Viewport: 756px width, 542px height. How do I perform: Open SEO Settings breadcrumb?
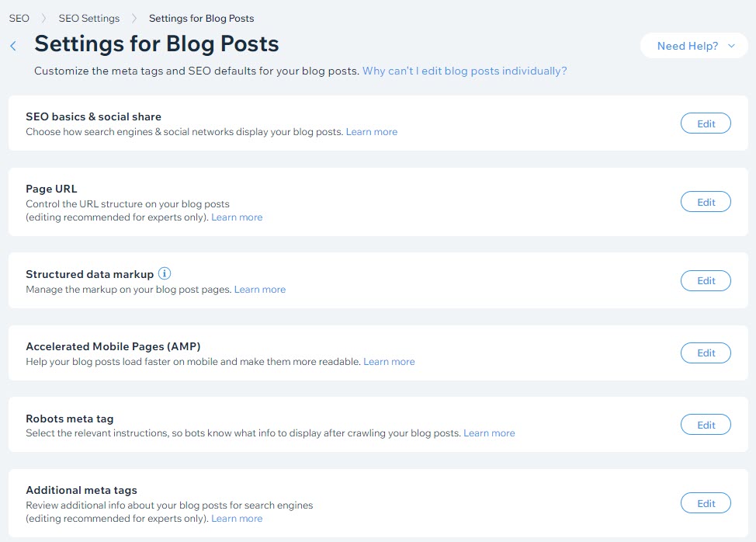(89, 18)
